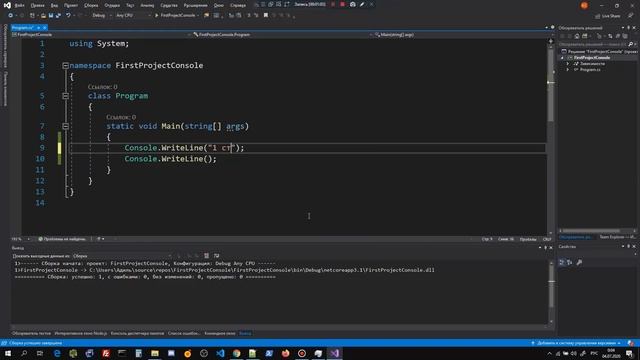Click the Open file folder icon
This screenshot has width=640, height=360.
tap(43, 16)
